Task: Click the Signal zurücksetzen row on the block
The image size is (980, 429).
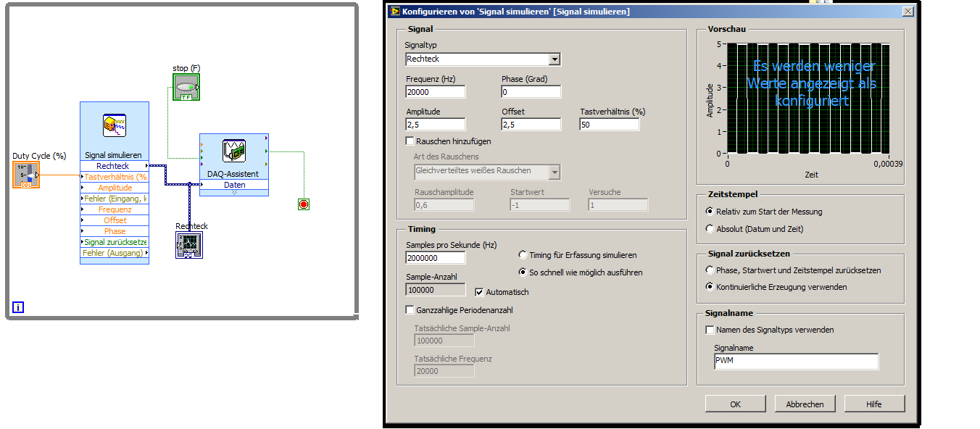Action: pos(115,242)
